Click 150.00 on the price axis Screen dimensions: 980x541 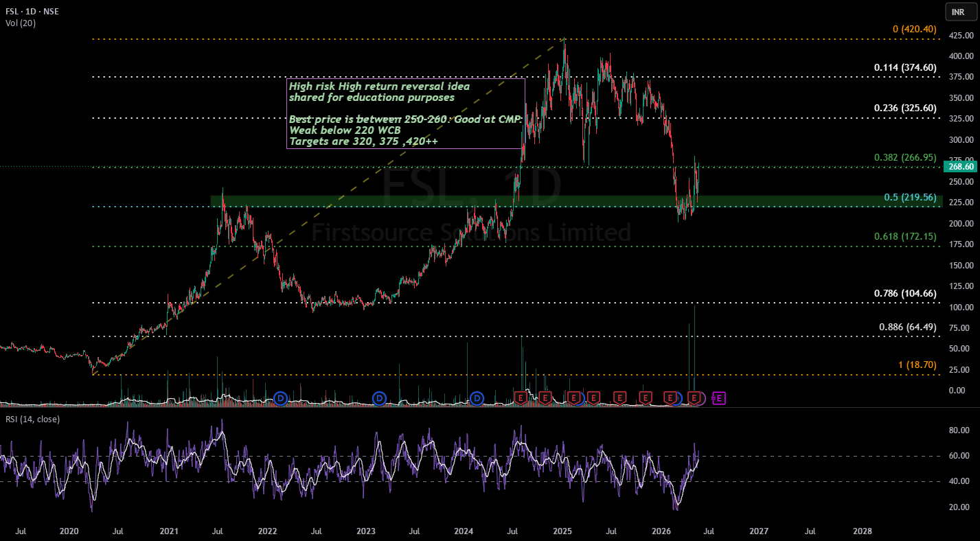(960, 266)
